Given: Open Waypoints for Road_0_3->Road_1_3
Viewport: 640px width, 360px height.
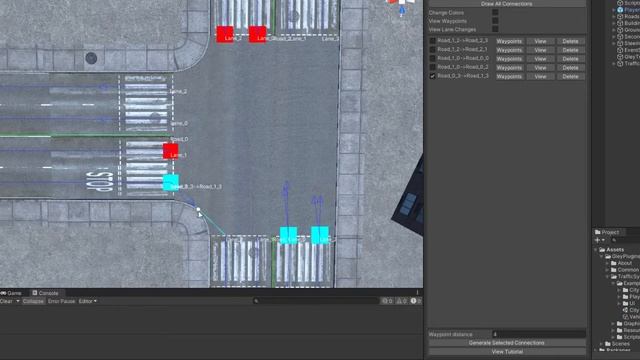Looking at the screenshot, I should pyautogui.click(x=509, y=76).
